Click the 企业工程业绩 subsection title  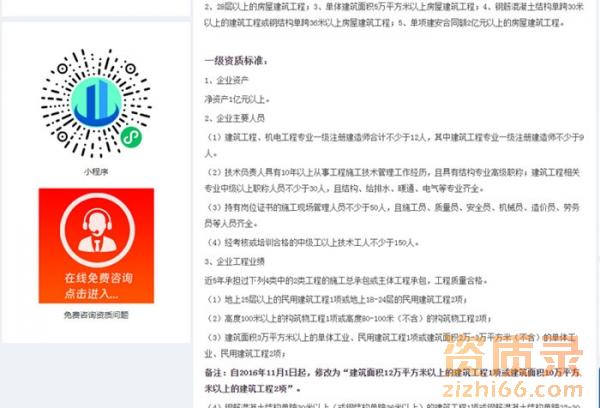coord(235,262)
